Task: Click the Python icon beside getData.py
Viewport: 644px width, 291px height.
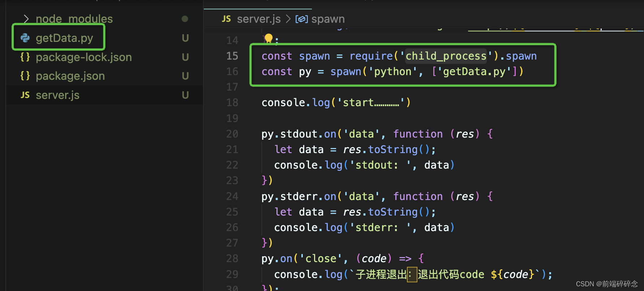Action: click(25, 38)
